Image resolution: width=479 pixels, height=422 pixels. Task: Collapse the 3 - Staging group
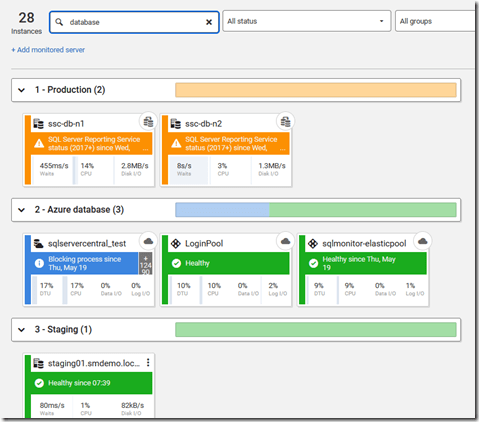[x=22, y=330]
